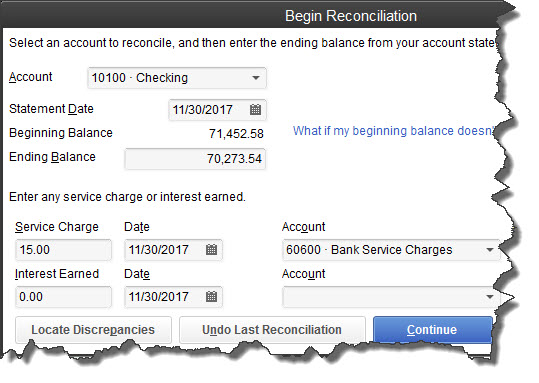Click the Beginning Balance value 71,452.58
This screenshot has width=539, height=383.
tap(236, 133)
